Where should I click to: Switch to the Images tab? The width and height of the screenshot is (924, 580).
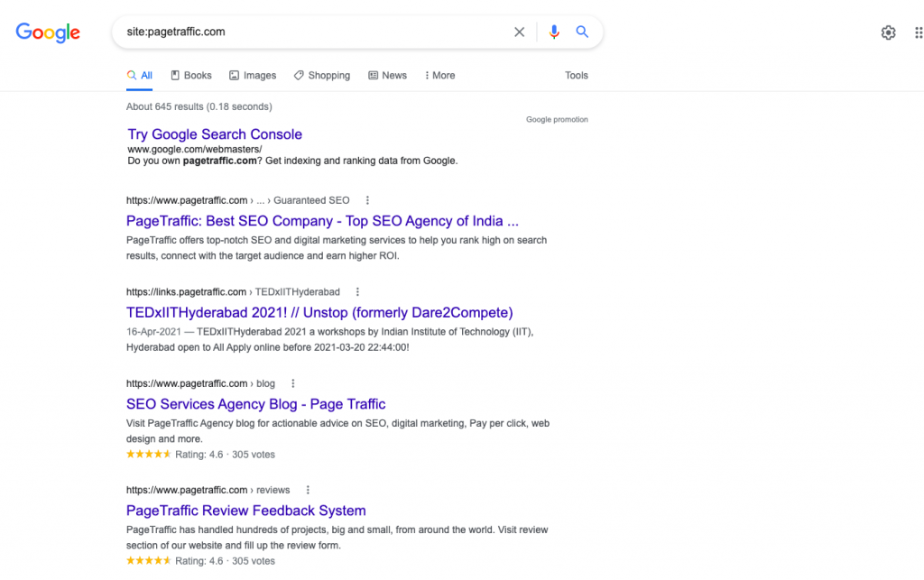click(x=253, y=75)
